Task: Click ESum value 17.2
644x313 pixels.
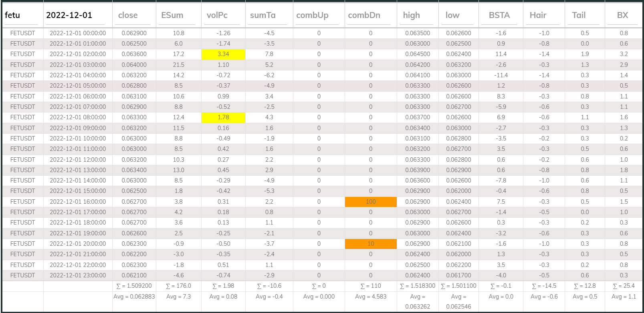Action: [179, 54]
